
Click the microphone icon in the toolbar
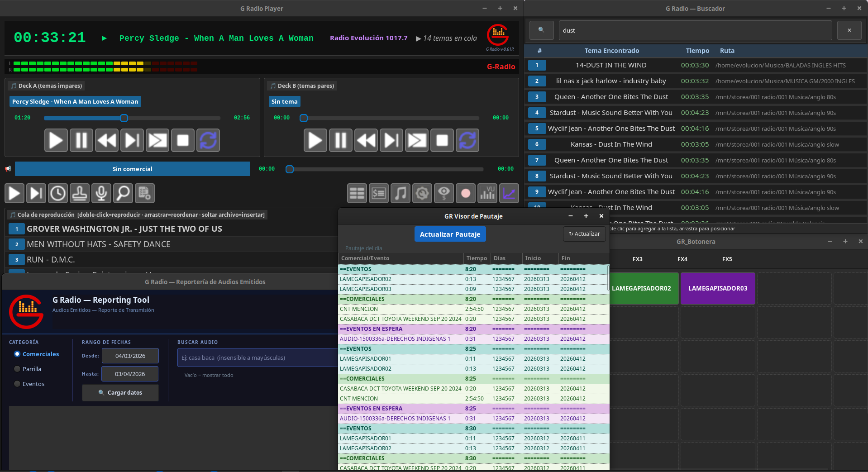coord(101,193)
